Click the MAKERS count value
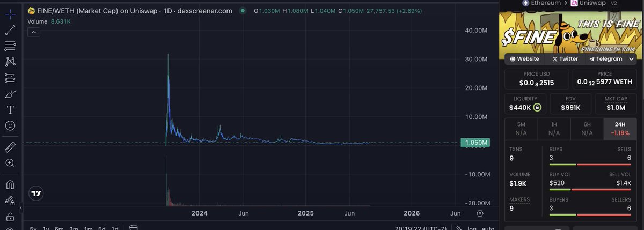The width and height of the screenshot is (644, 230). 511,208
